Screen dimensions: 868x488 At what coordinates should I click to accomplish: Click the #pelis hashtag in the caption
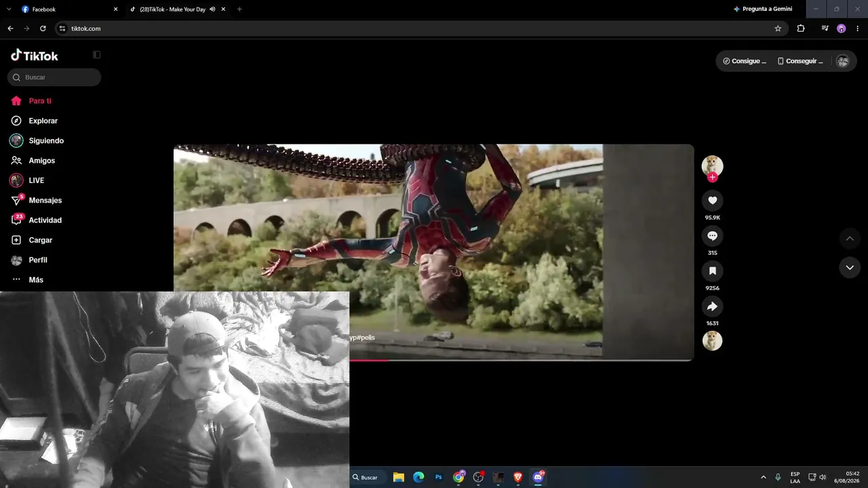pyautogui.click(x=366, y=338)
